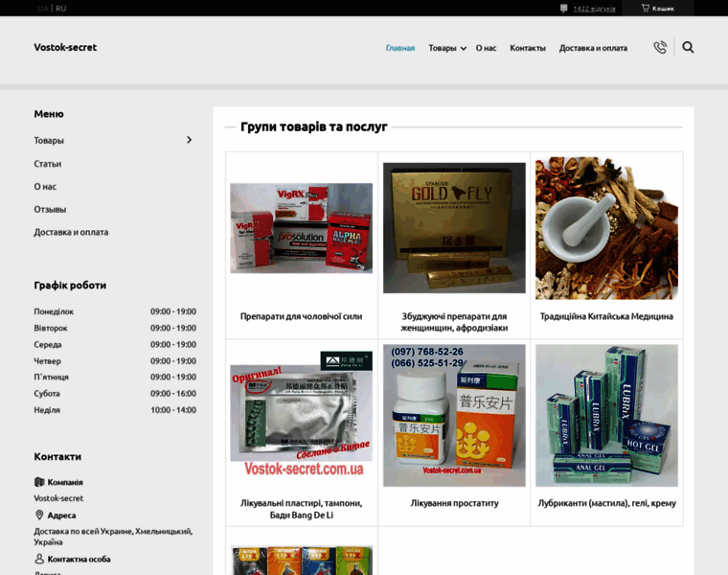The width and height of the screenshot is (728, 575).
Task: Open Збуджуючі препарати для женщинщин category link
Action: click(454, 322)
